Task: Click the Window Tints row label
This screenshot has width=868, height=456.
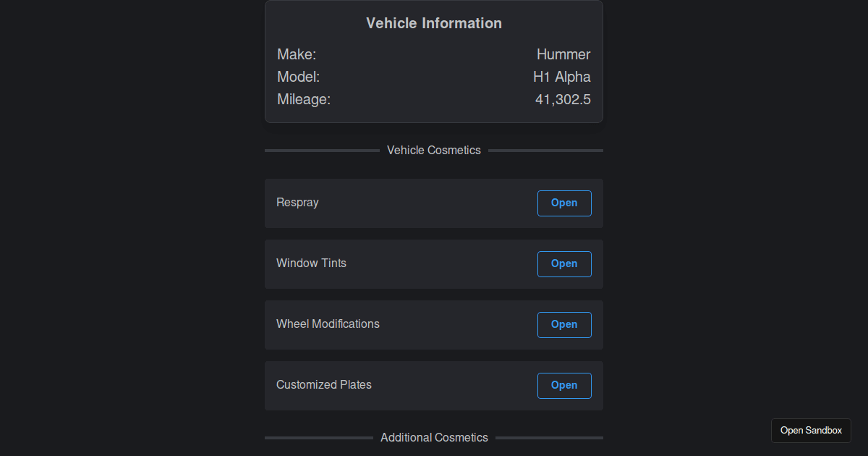Action: point(311,263)
